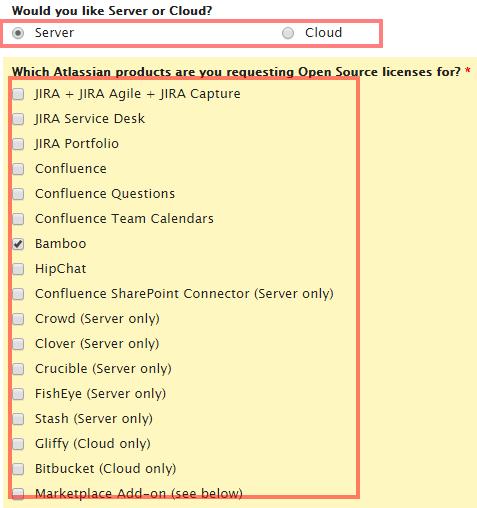The width and height of the screenshot is (477, 508).
Task: Check the Stash (Server only) checkbox
Action: click(18, 419)
